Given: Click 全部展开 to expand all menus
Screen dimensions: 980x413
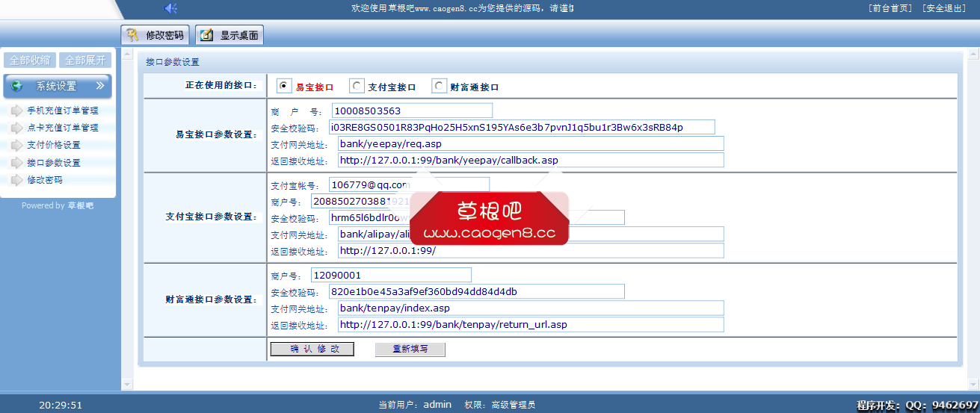Looking at the screenshot, I should pyautogui.click(x=85, y=60).
